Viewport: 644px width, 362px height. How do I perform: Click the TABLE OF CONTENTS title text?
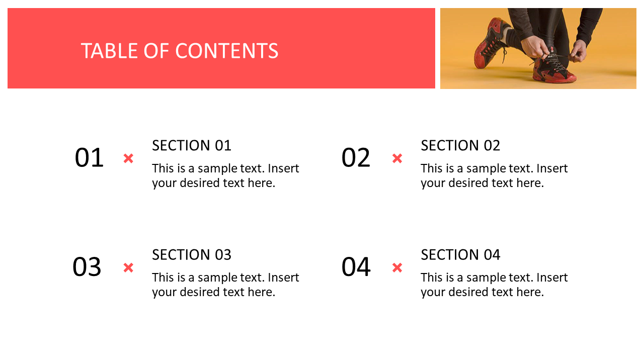click(x=180, y=51)
